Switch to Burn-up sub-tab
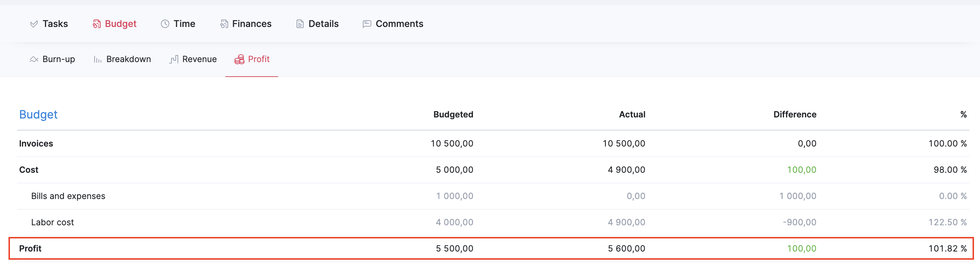 [x=58, y=59]
